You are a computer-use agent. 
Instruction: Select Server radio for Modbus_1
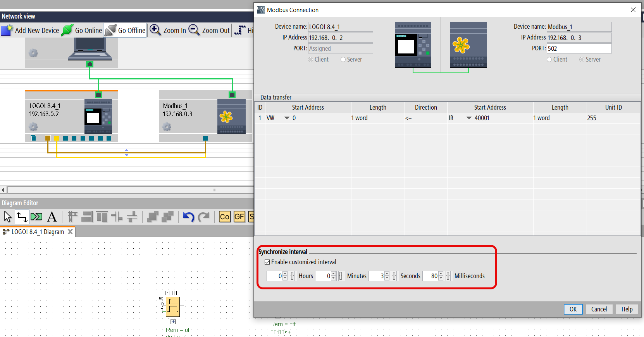click(582, 60)
